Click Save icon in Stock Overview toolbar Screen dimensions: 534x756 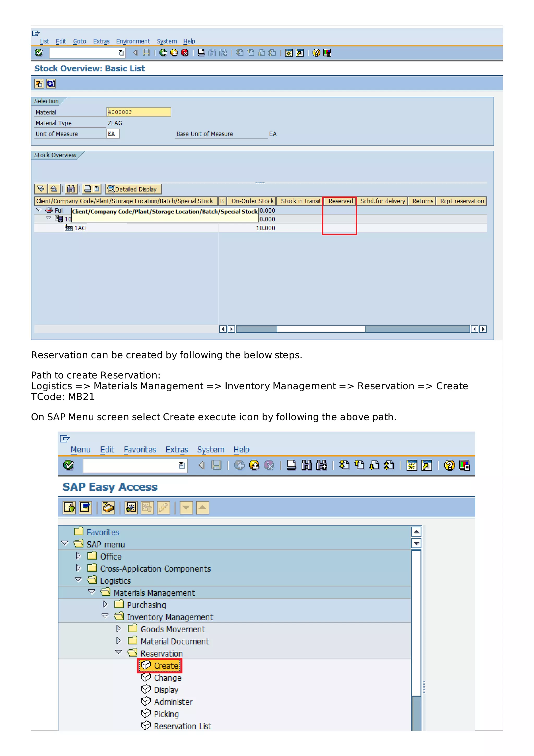point(147,53)
